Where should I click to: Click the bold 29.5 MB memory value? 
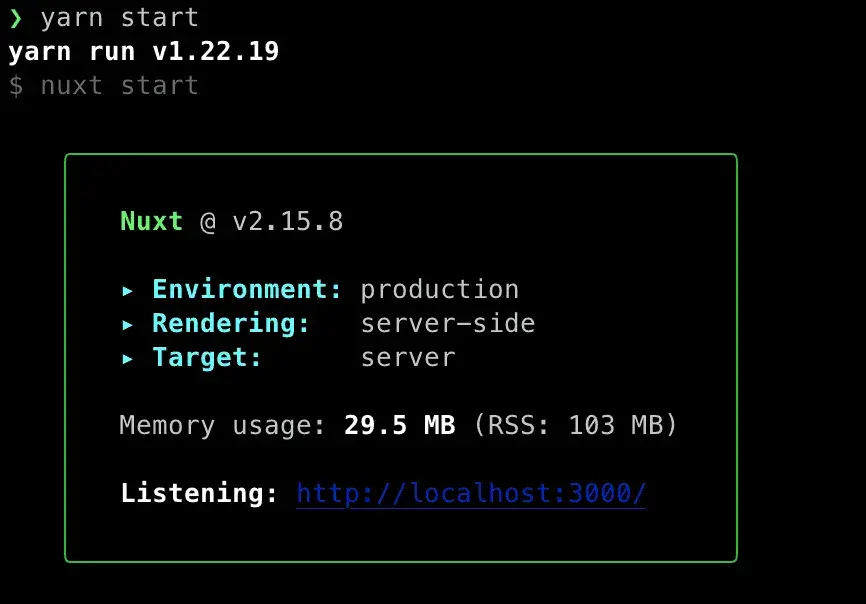tap(400, 426)
